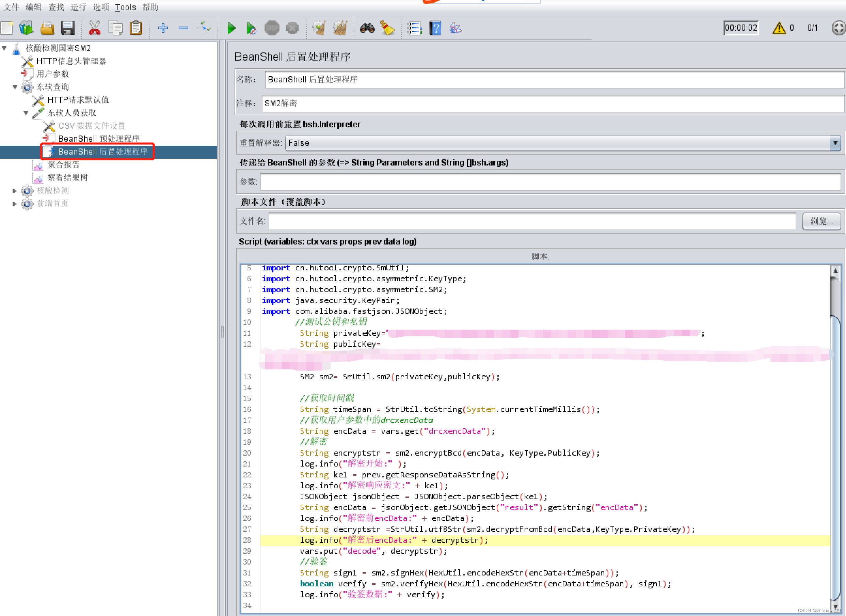846x616 pixels.
Task: Clear results with single broom icon
Action: (x=319, y=28)
